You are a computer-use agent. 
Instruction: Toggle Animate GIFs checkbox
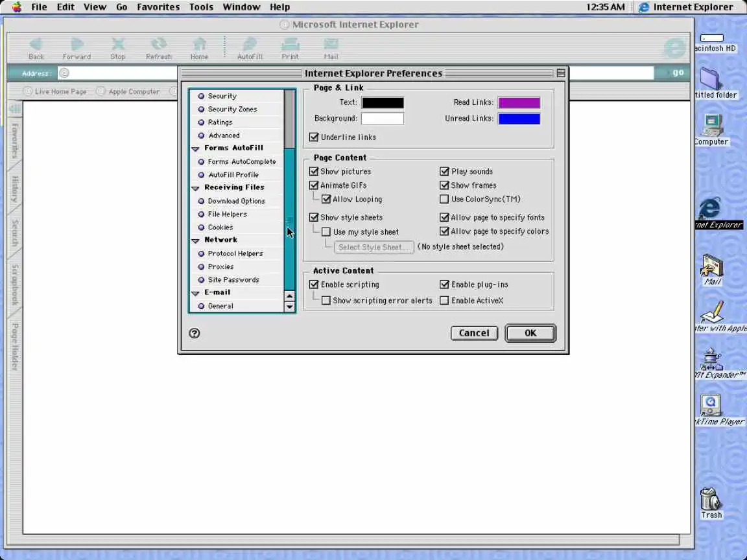(313, 185)
